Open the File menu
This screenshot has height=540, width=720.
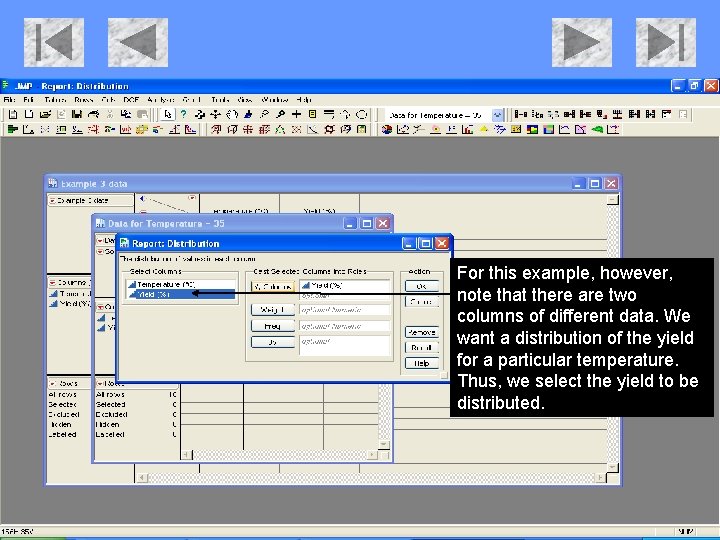[x=9, y=100]
